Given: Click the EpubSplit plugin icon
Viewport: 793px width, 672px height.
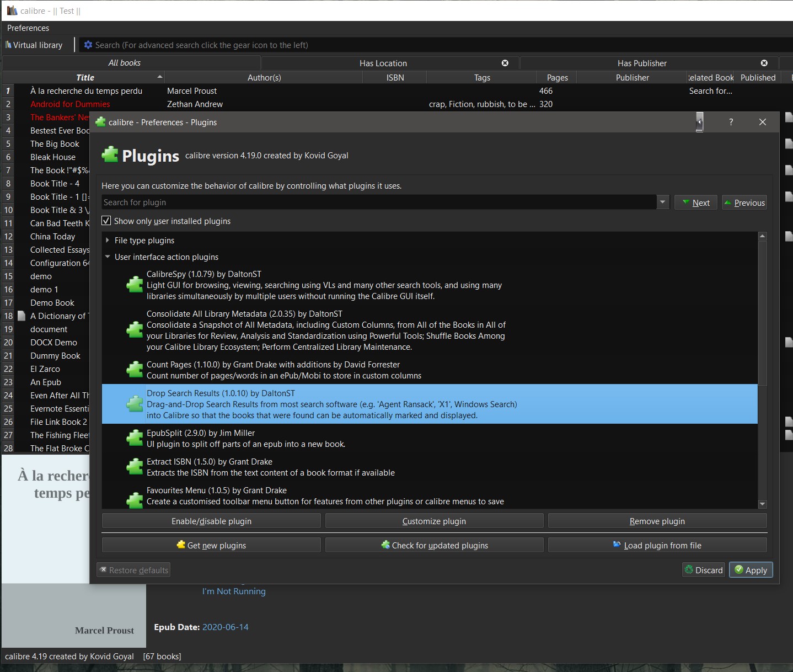Looking at the screenshot, I should point(135,438).
